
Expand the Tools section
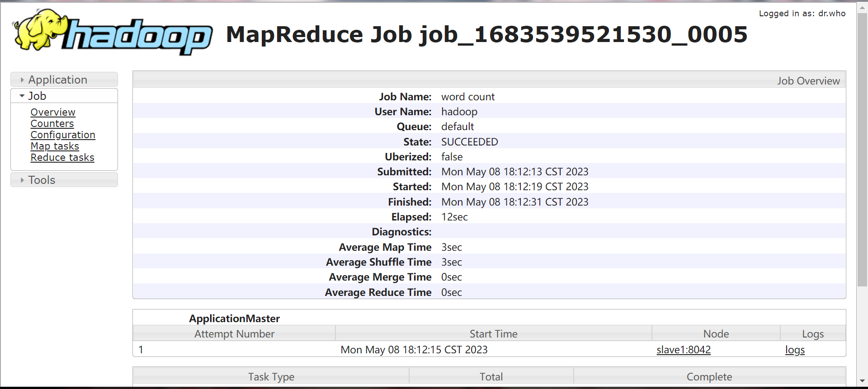pos(64,180)
